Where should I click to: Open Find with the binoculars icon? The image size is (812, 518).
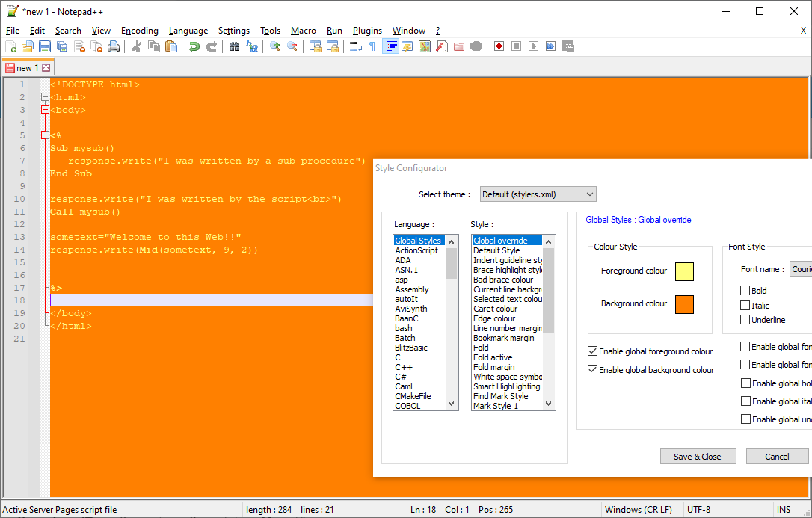click(x=235, y=46)
